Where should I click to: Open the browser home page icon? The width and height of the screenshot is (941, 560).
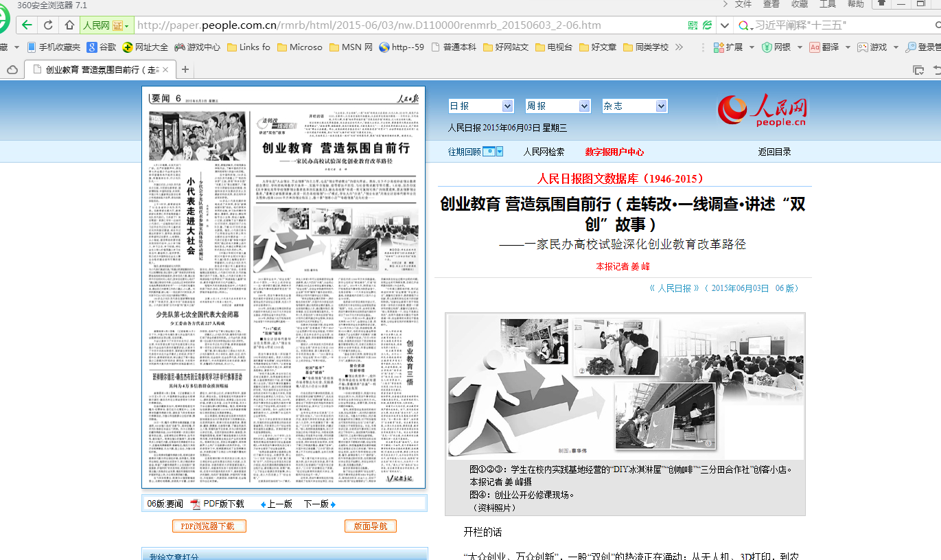click(69, 25)
